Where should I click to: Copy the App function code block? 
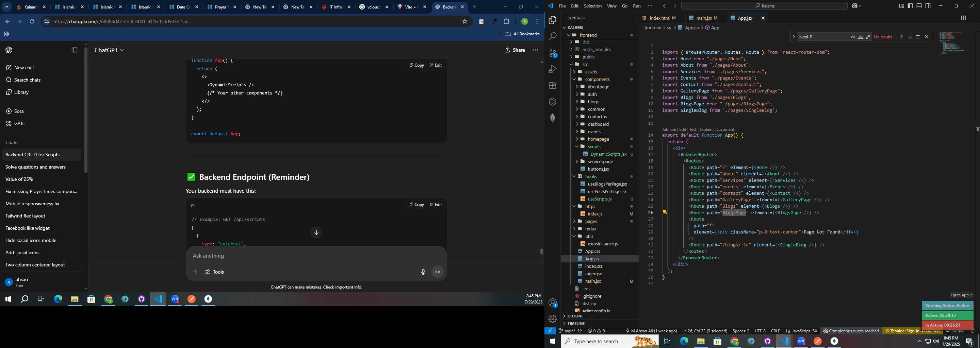[416, 65]
